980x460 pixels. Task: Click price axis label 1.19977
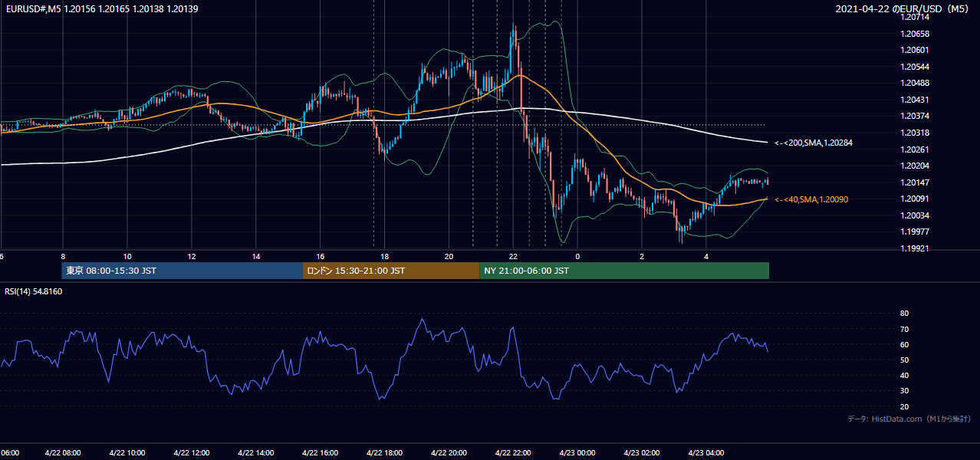(914, 232)
